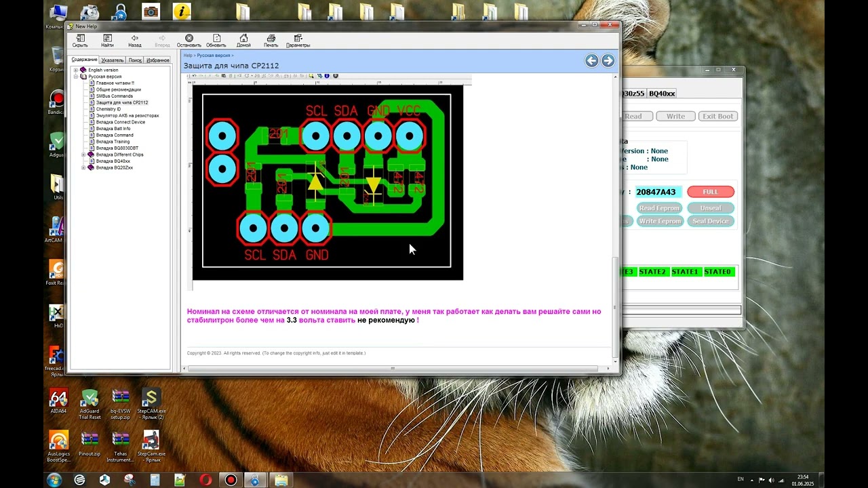Click the camera icon on desktop top row
The height and width of the screenshot is (488, 868).
151,12
